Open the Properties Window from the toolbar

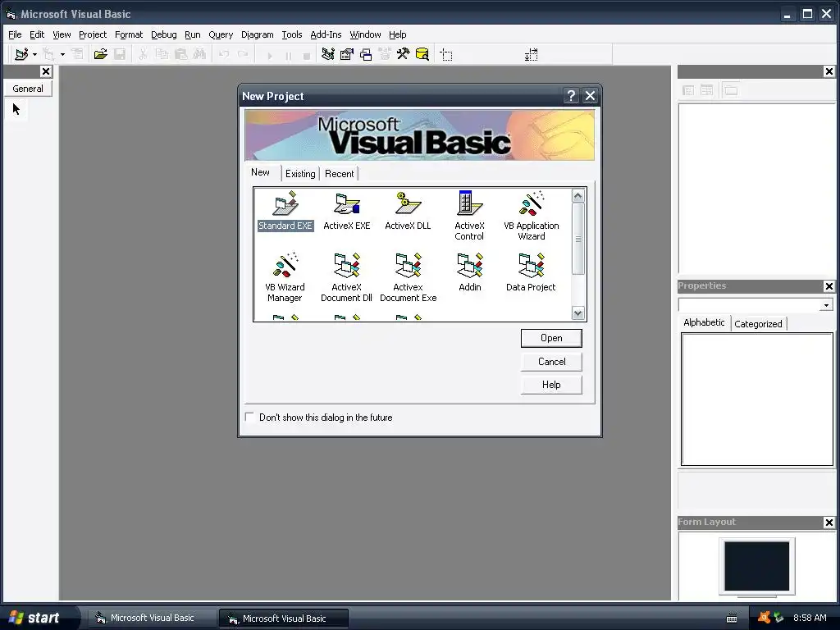347,54
